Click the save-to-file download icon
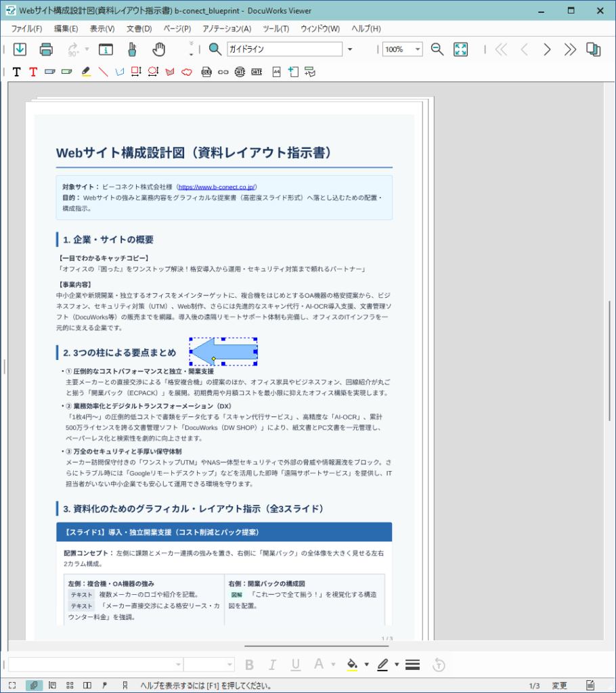616x693 pixels. click(20, 49)
